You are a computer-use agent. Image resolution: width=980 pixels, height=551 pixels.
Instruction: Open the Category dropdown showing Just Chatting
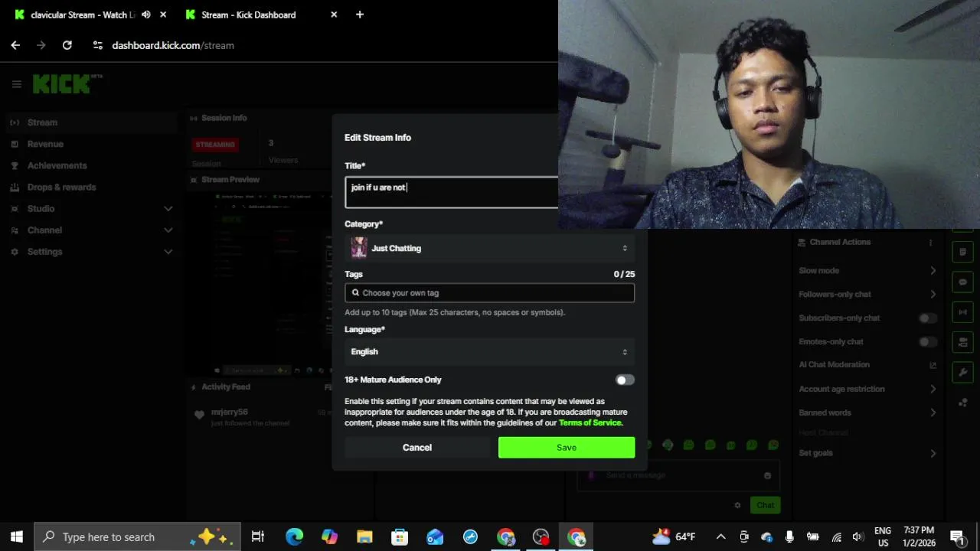(489, 248)
